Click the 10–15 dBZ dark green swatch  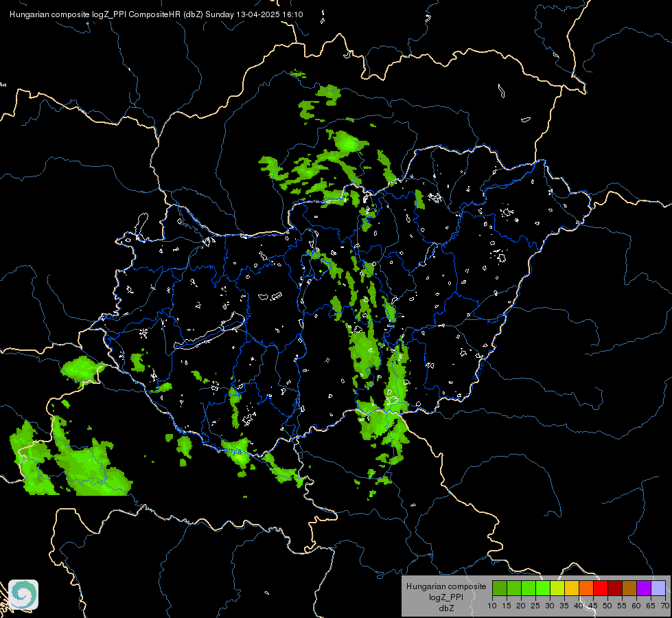pyautogui.click(x=500, y=588)
